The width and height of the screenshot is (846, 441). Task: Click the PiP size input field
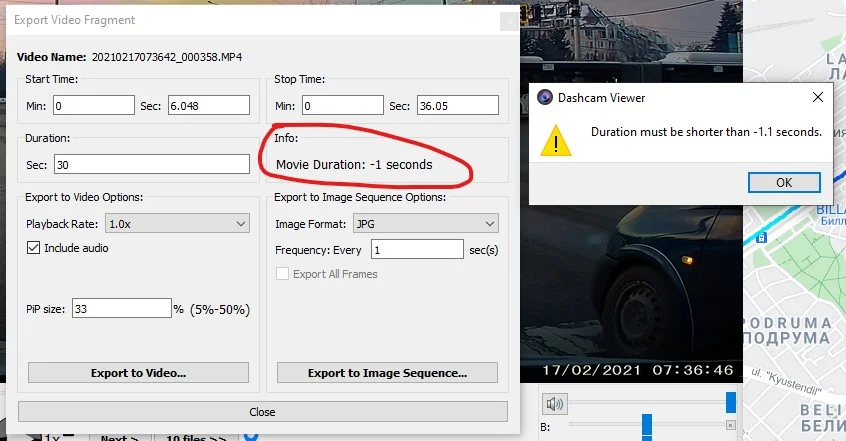(120, 309)
